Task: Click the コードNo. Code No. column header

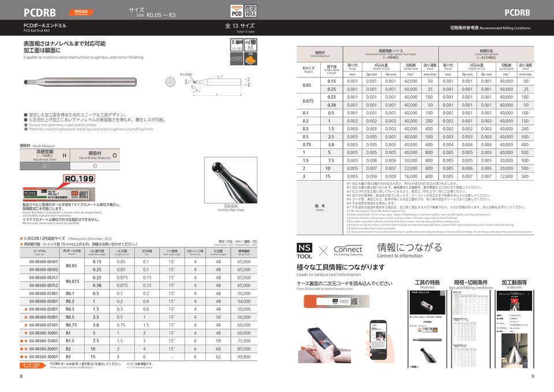Action: (x=40, y=252)
